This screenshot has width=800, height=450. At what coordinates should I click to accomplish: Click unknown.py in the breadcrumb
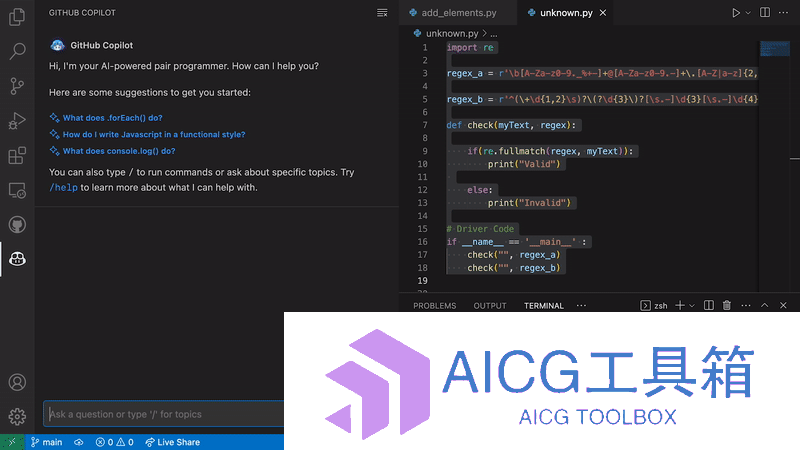[452, 33]
